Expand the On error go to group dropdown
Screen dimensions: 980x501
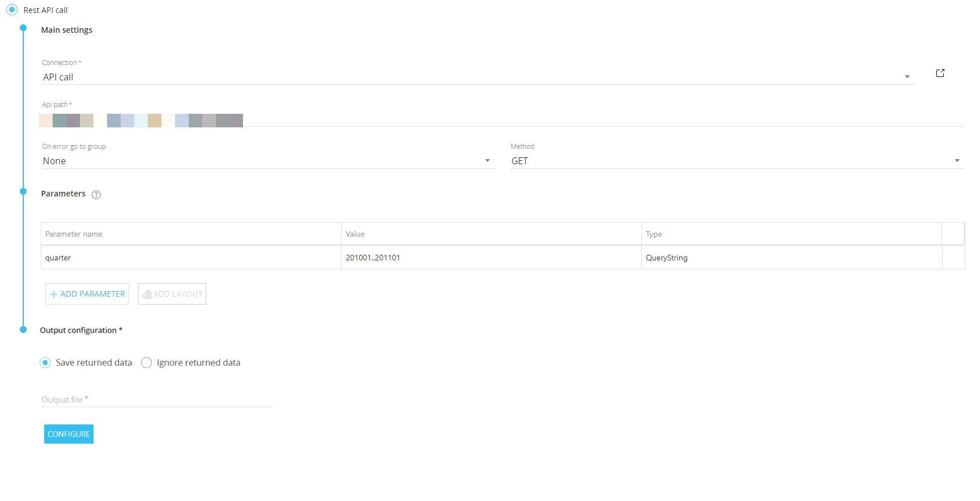point(266,161)
